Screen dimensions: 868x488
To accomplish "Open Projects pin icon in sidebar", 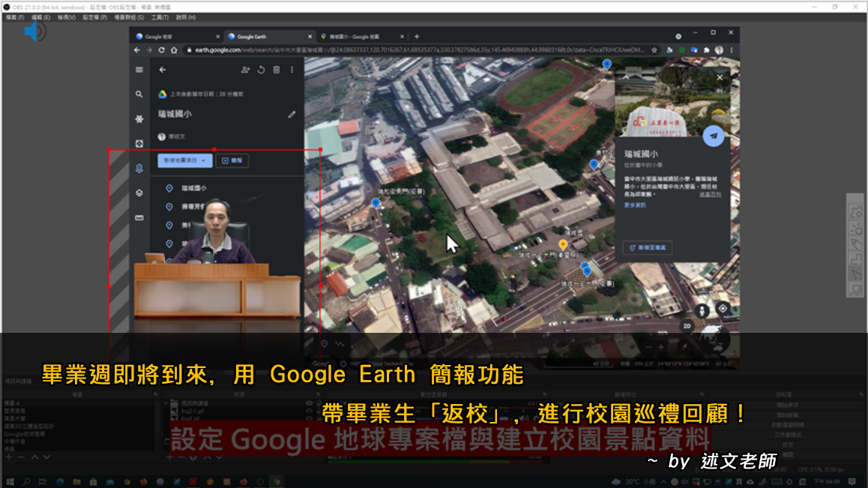I will (139, 168).
